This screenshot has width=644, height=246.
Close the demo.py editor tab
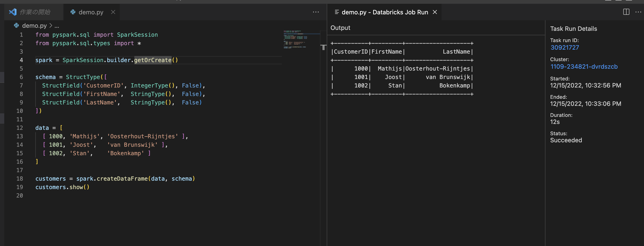click(x=113, y=12)
